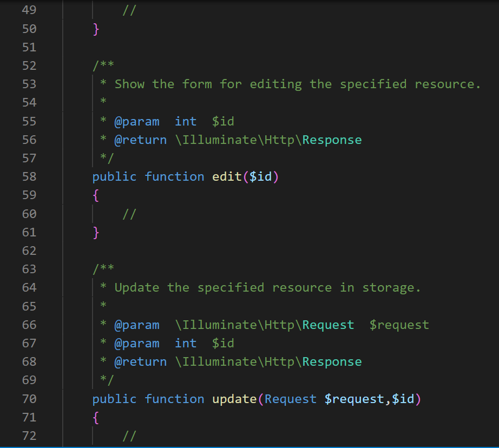
Task: Click the $id parameter of edit function
Action: 260,177
